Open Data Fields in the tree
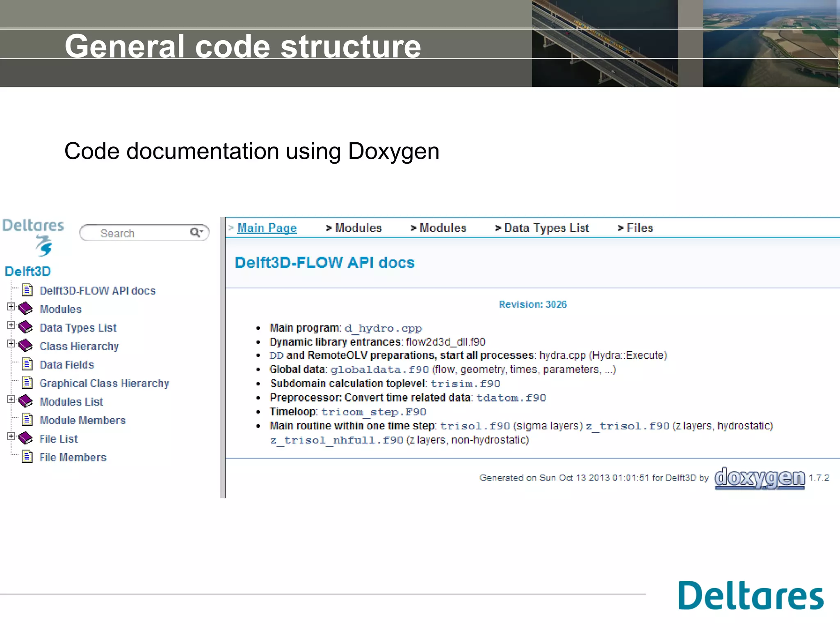Image resolution: width=840 pixels, height=630 pixels. pyautogui.click(x=67, y=365)
